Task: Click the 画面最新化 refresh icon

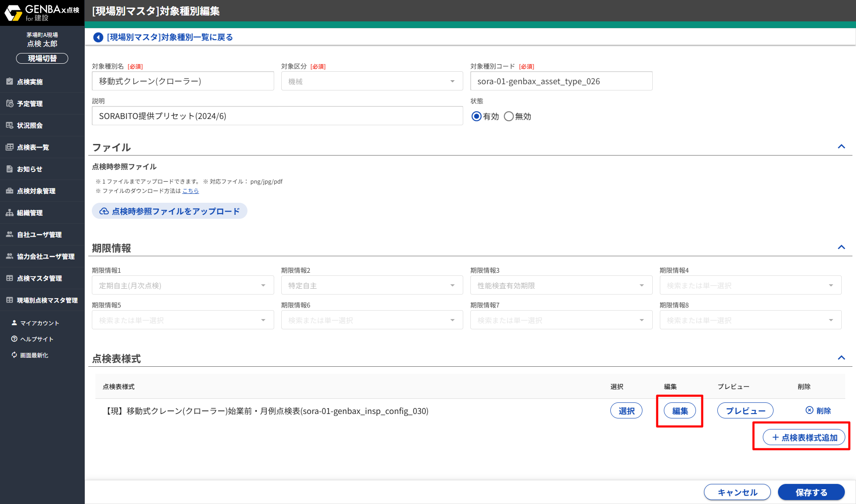Action: [x=14, y=355]
